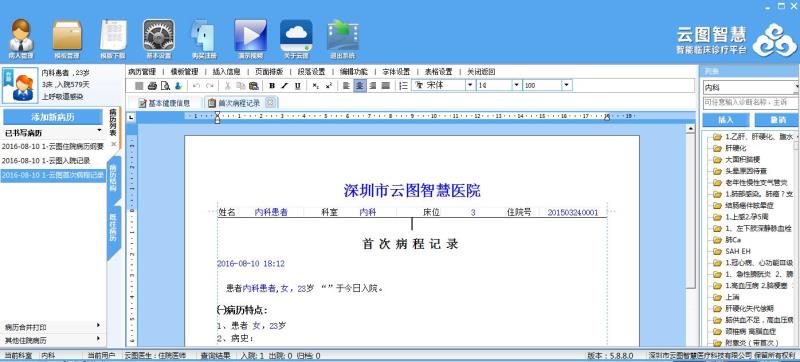This screenshot has height=362, width=800.
Task: Switch to 基本健康信息 tab
Action: point(164,103)
